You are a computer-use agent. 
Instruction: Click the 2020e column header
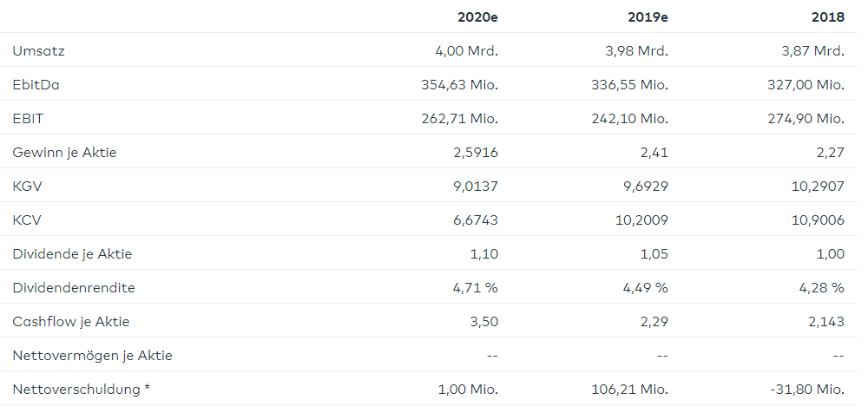(x=477, y=16)
